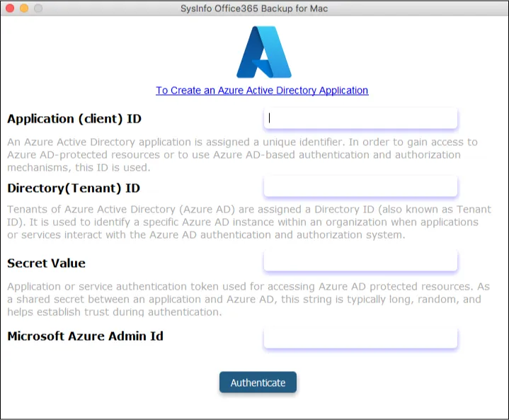The image size is (509, 420).
Task: Click the Secret Value label
Action: click(x=47, y=263)
